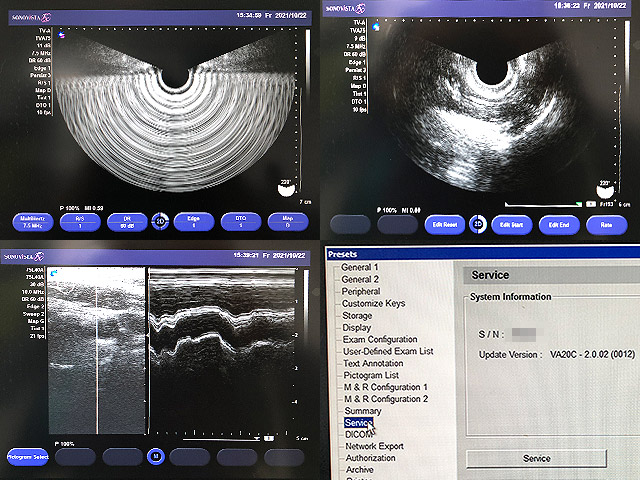Screen dimensions: 640x480
Task: Select General 2 in Presets tree
Action: point(360,280)
